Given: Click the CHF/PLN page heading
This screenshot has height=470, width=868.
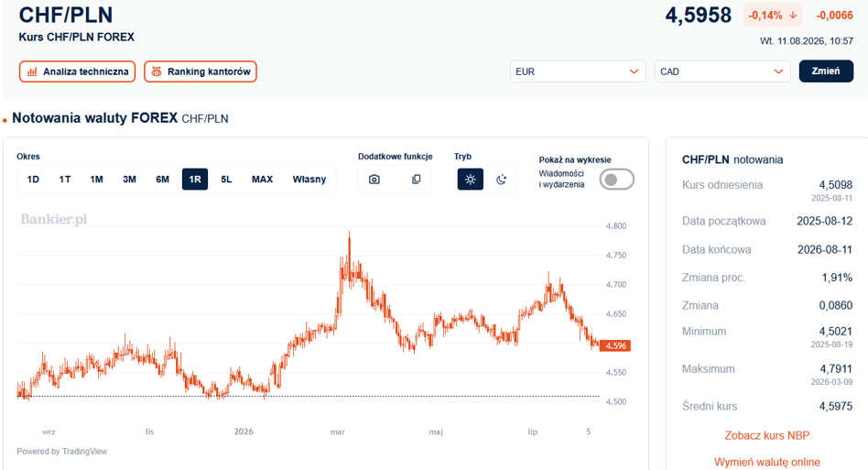Looking at the screenshot, I should pos(66,15).
